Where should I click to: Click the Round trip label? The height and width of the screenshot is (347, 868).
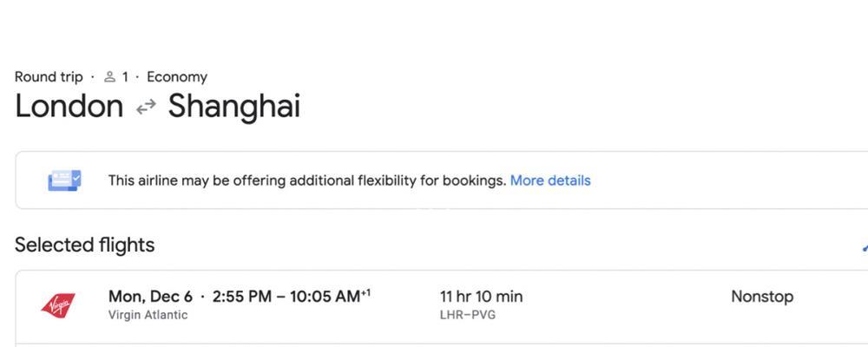49,77
